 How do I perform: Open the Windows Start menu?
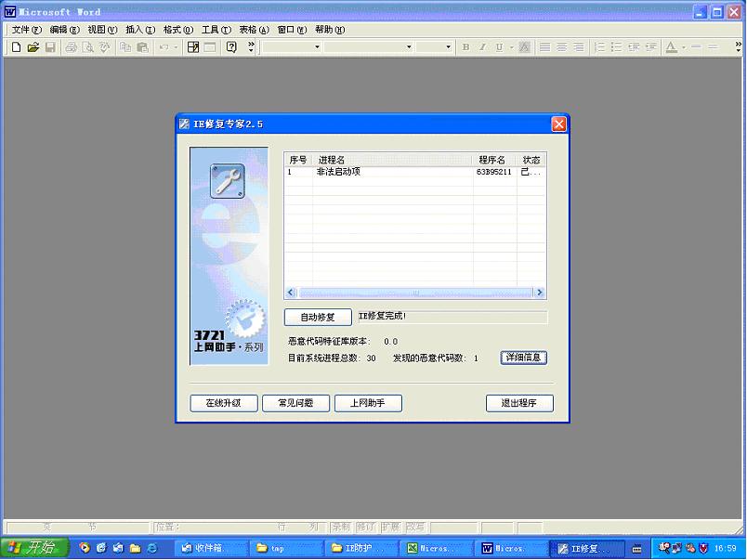tap(34, 548)
